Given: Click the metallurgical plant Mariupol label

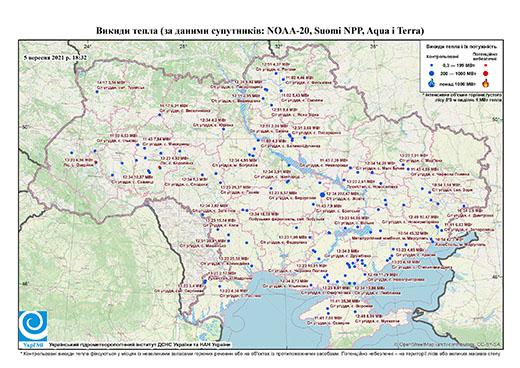Looking at the screenshot, I should point(390,238).
